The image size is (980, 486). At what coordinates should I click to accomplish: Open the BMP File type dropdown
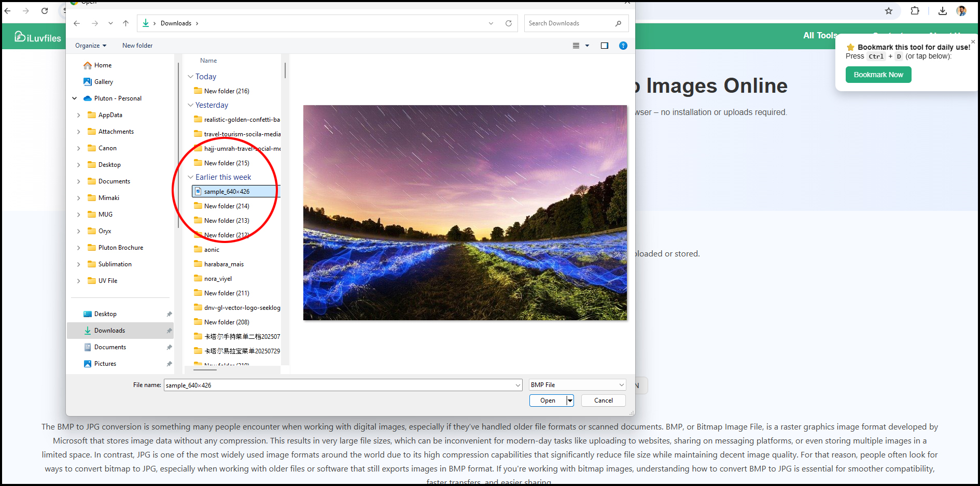[x=577, y=385]
